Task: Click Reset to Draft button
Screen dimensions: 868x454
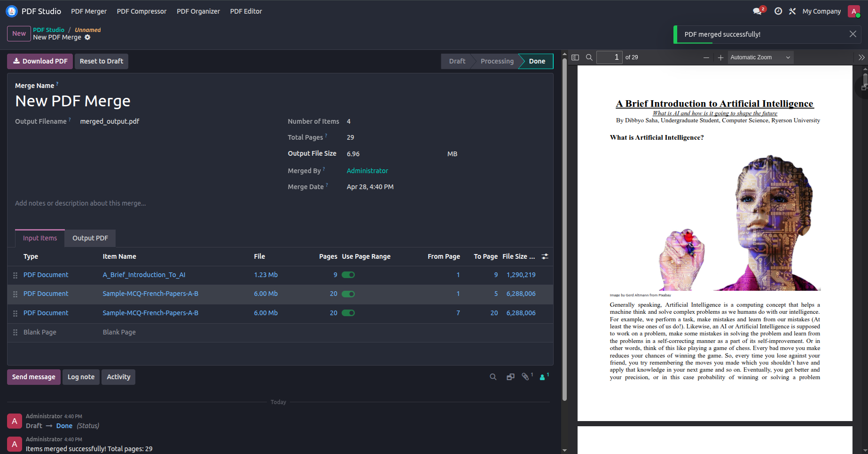Action: (x=102, y=61)
